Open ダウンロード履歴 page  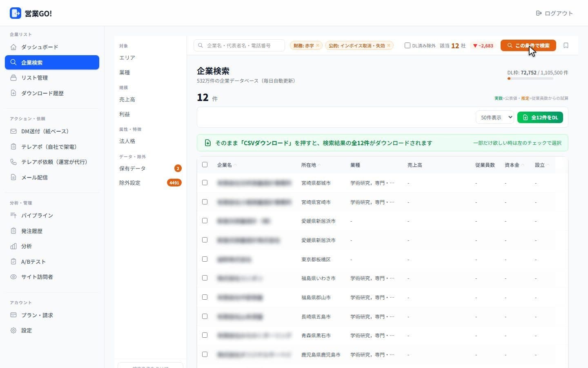(52, 93)
